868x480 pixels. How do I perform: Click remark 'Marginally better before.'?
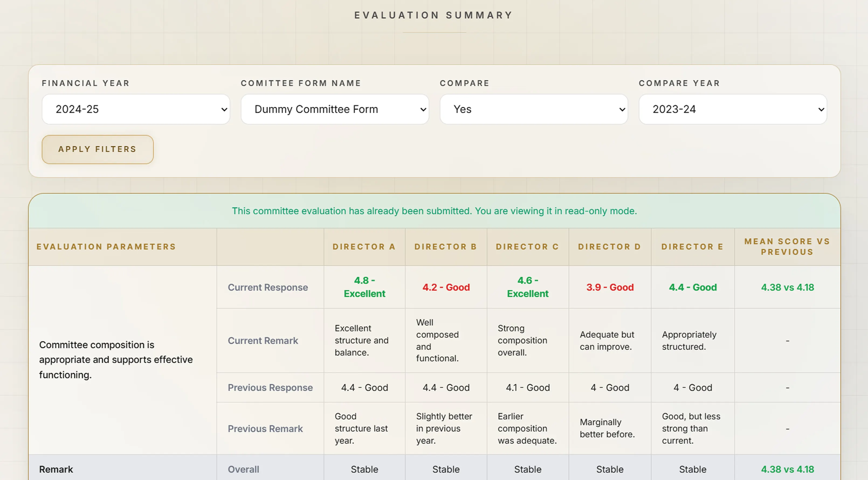(607, 428)
